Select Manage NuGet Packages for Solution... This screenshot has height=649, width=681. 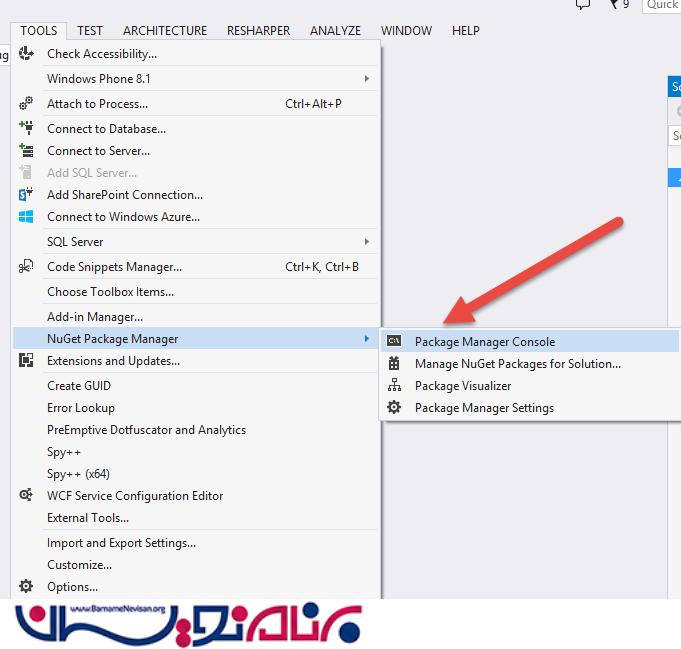click(x=530, y=364)
